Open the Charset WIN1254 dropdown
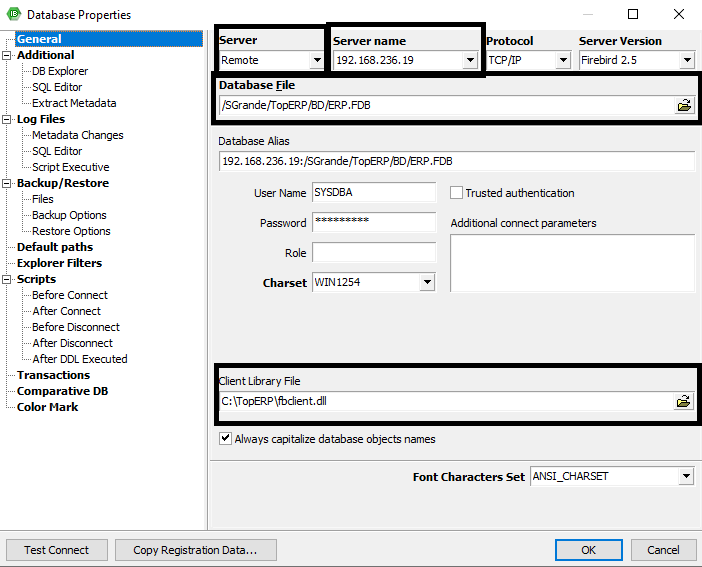Viewport: 702px width, 567px height. tap(427, 283)
